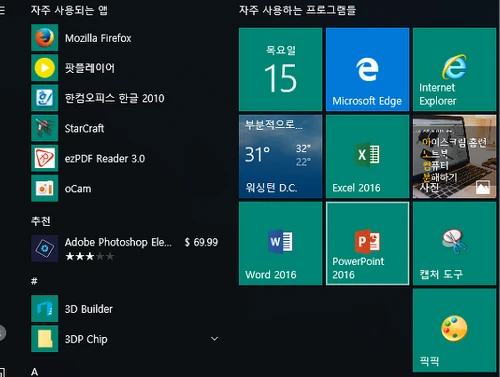This screenshot has width=500, height=377.
Task: Click the 3D Builder text label
Action: (x=89, y=309)
